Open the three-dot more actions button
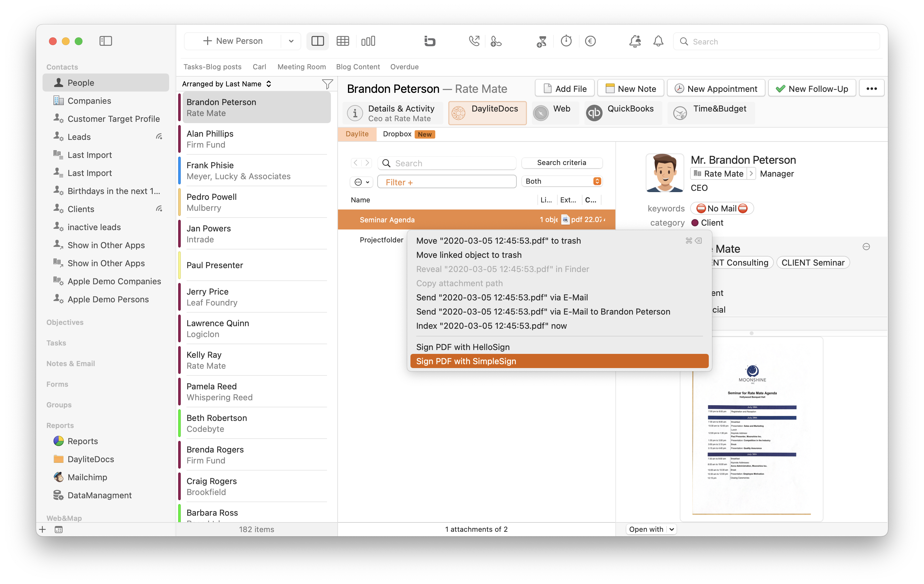Viewport: 924px width, 584px height. click(871, 89)
